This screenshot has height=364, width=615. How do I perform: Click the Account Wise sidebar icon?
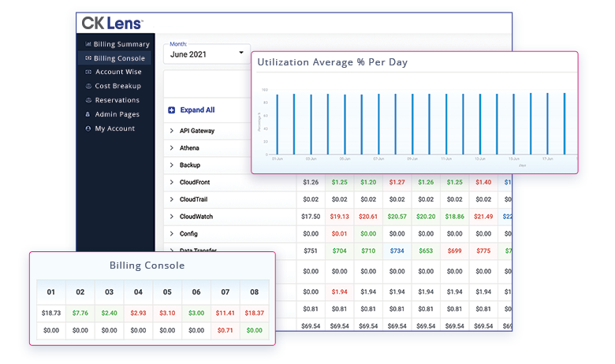[88, 72]
